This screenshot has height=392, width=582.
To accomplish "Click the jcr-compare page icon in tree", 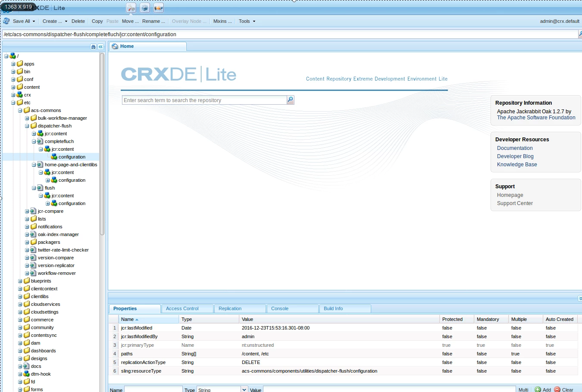I will (x=33, y=211).
